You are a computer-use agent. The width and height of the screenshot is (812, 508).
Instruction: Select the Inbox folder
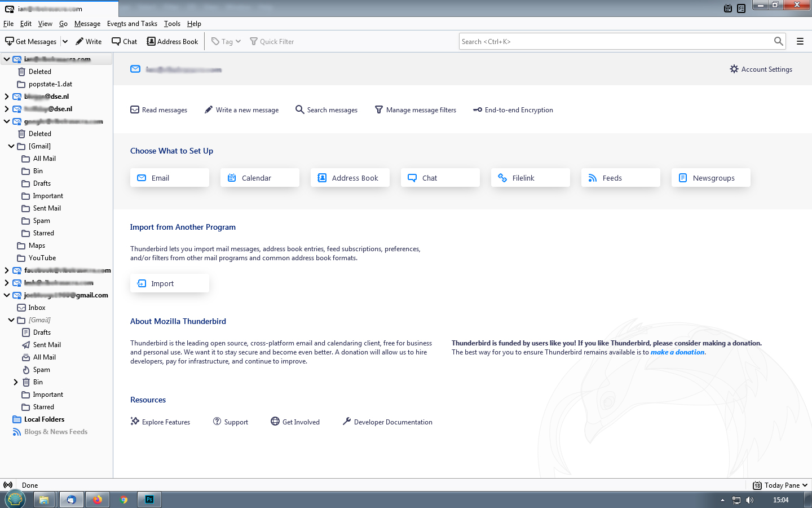tap(37, 308)
